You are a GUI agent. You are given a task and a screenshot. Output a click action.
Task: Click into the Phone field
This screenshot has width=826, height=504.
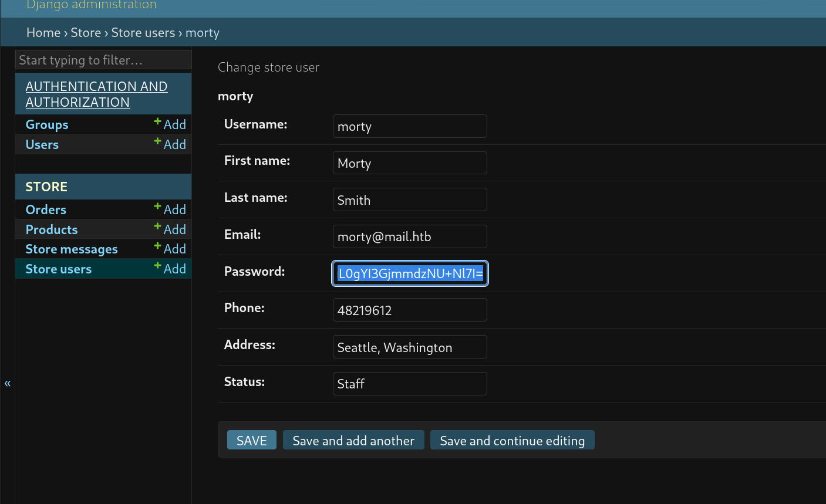(410, 310)
